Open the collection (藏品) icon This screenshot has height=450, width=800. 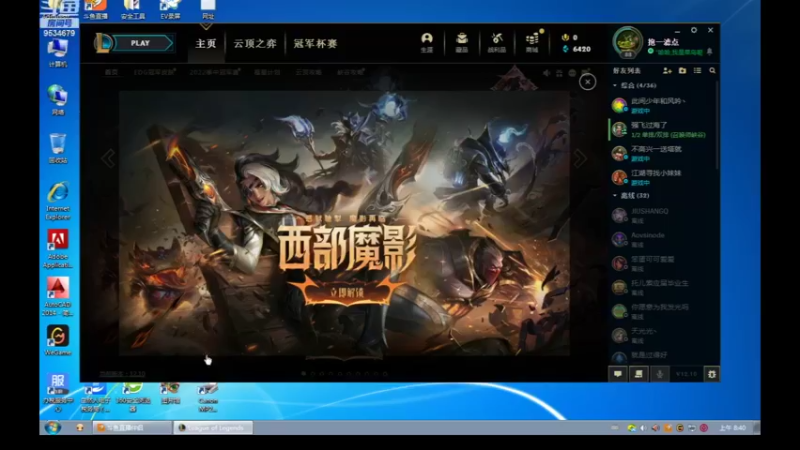pyautogui.click(x=462, y=42)
